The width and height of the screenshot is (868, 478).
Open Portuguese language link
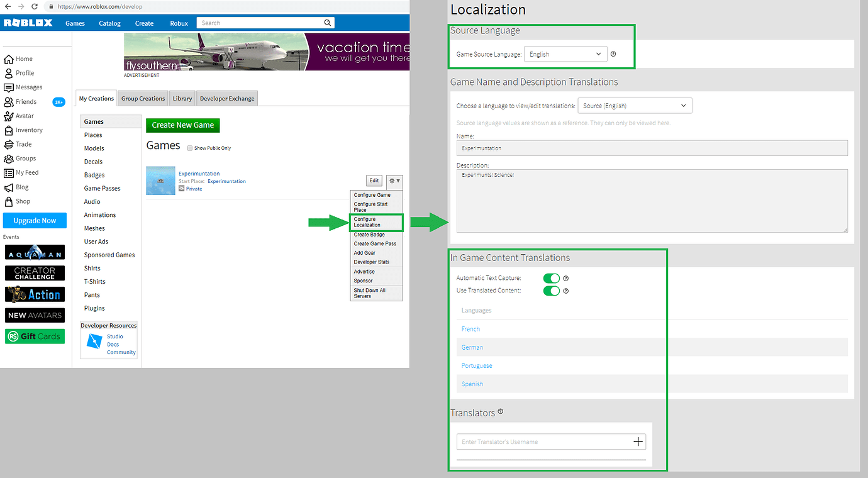(x=477, y=365)
